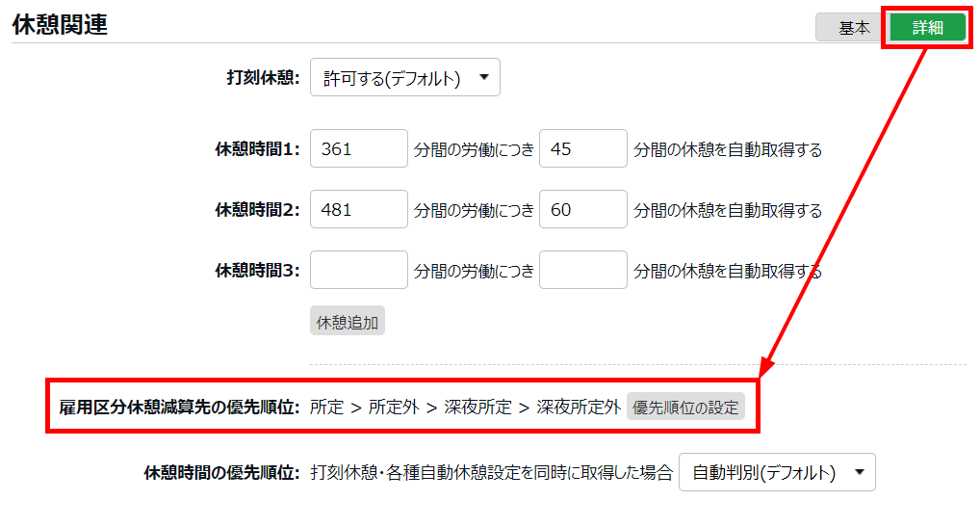Select the green 詳細 tab

point(927,28)
